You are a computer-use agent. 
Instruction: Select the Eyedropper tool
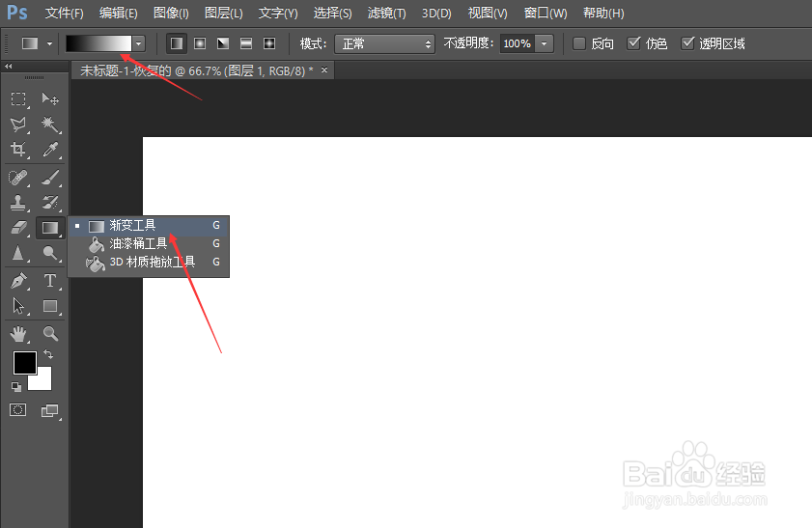pyautogui.click(x=50, y=150)
